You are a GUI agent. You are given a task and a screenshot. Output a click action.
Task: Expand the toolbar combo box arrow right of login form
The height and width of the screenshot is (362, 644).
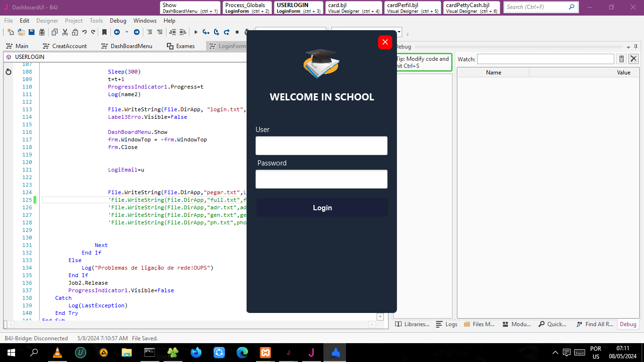[x=399, y=33]
